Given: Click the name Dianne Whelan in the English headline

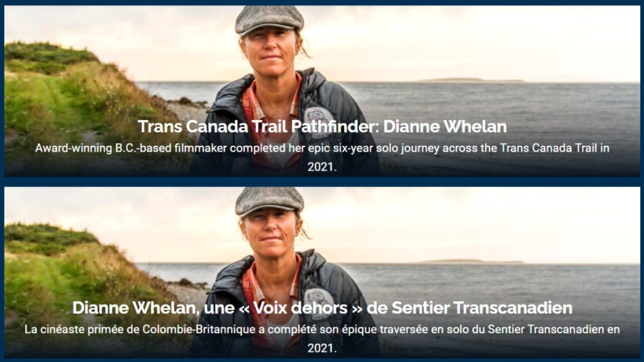Looking at the screenshot, I should coord(445,127).
